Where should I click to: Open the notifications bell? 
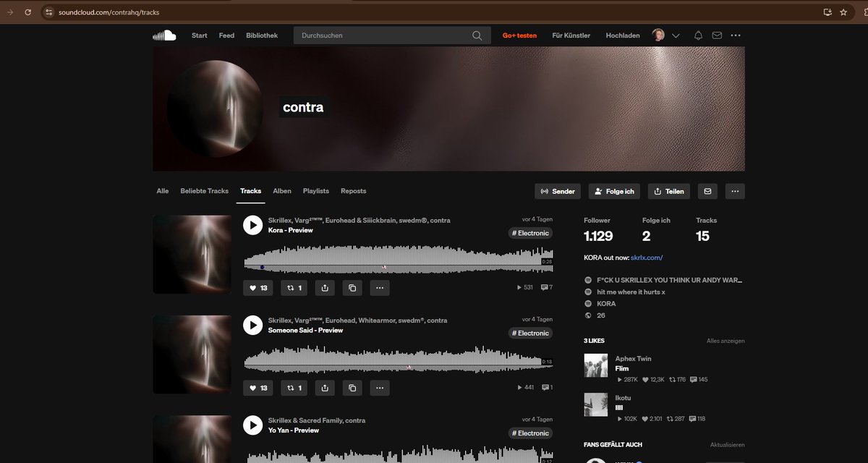[698, 35]
